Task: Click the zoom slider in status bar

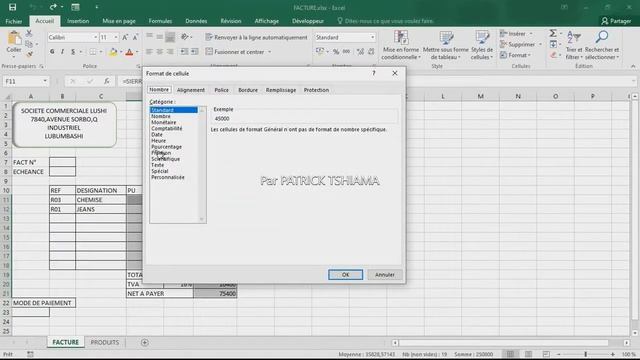Action: click(x=585, y=354)
